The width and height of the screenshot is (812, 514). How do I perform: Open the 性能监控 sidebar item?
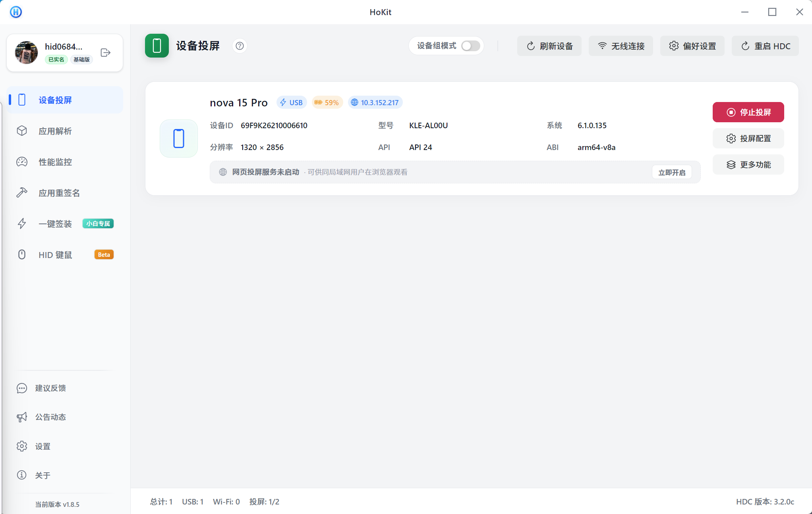[65, 162]
